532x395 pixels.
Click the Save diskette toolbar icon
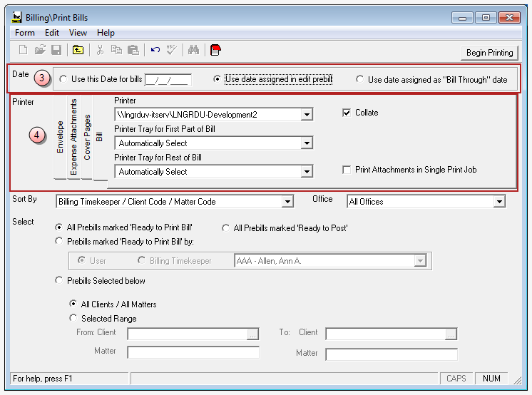point(56,50)
